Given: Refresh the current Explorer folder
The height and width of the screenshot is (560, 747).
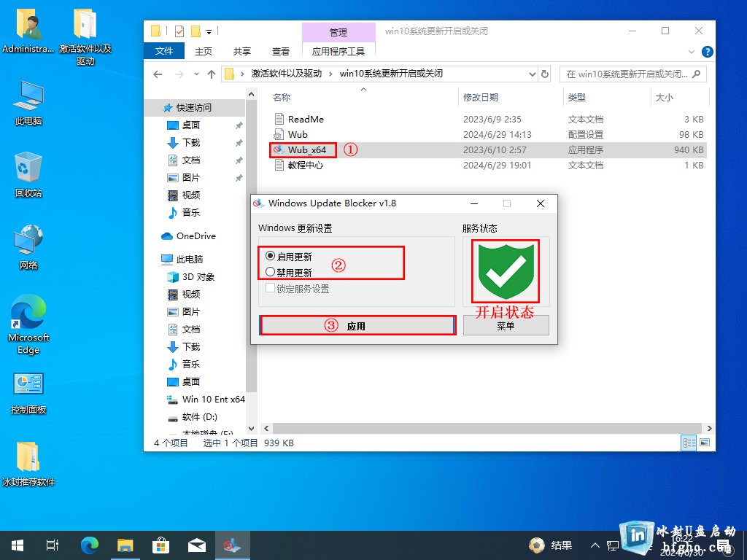Looking at the screenshot, I should pyautogui.click(x=545, y=74).
